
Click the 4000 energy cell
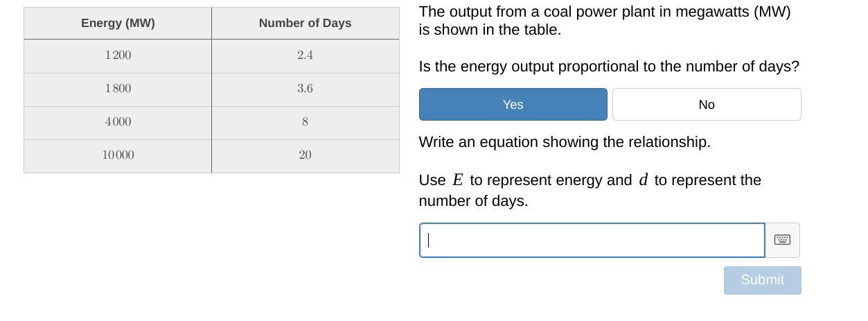(x=118, y=122)
